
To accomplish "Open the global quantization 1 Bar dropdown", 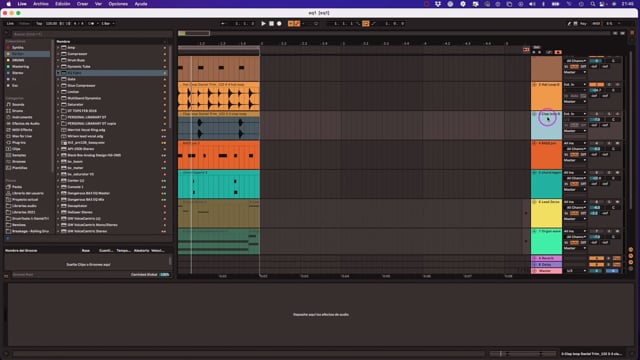I will (107, 24).
